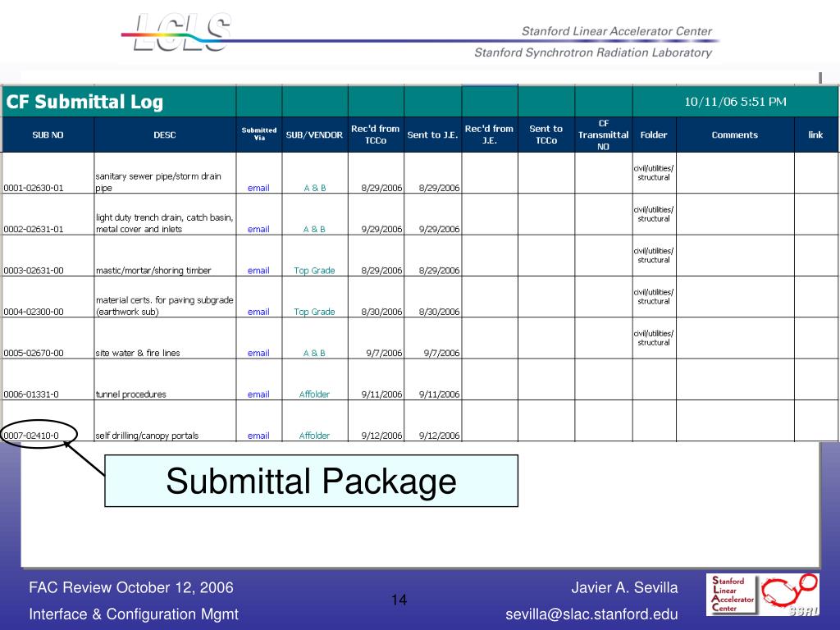Select the Folder column header
The image size is (840, 630).
pyautogui.click(x=654, y=135)
